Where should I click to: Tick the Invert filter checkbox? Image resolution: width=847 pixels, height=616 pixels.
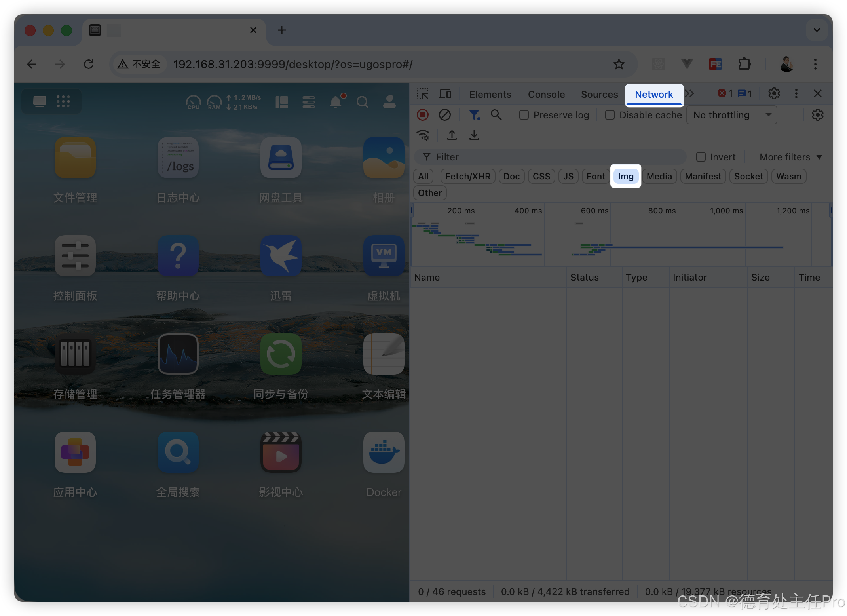[701, 157]
